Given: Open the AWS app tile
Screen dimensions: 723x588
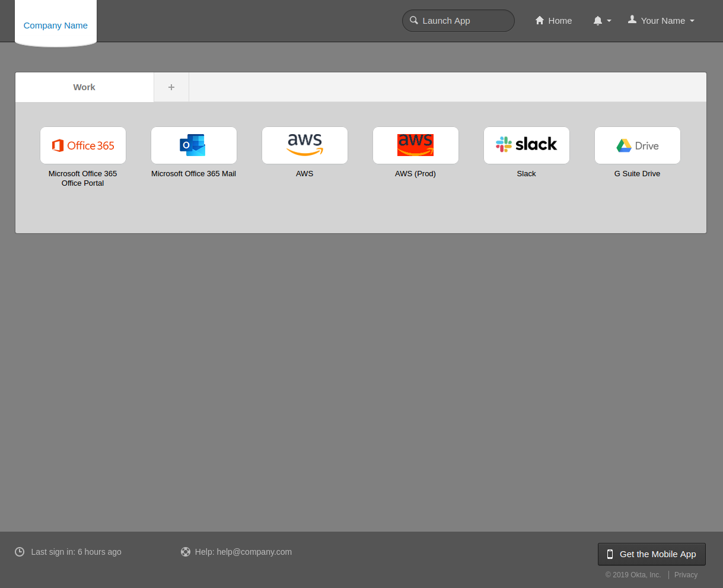Looking at the screenshot, I should 305,145.
